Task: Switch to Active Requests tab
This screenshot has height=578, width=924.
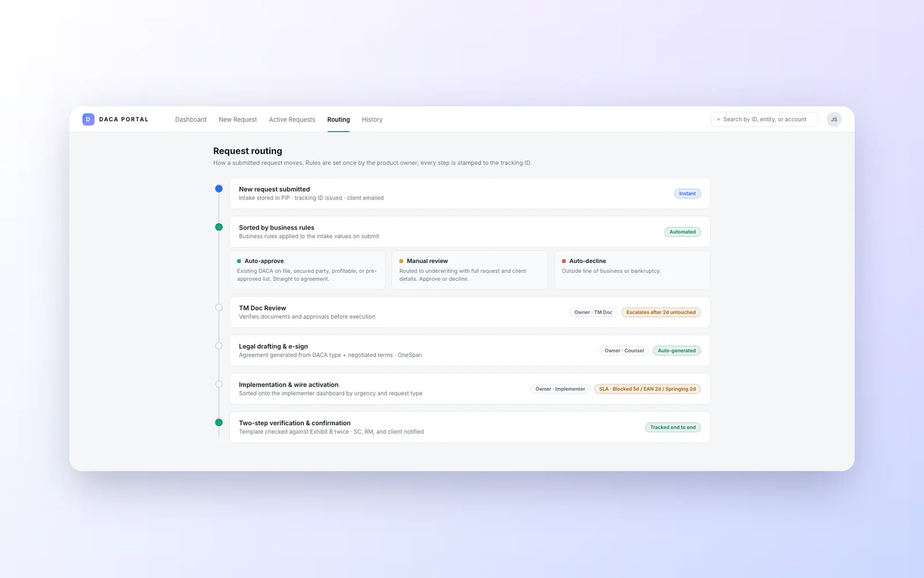Action: pyautogui.click(x=292, y=120)
